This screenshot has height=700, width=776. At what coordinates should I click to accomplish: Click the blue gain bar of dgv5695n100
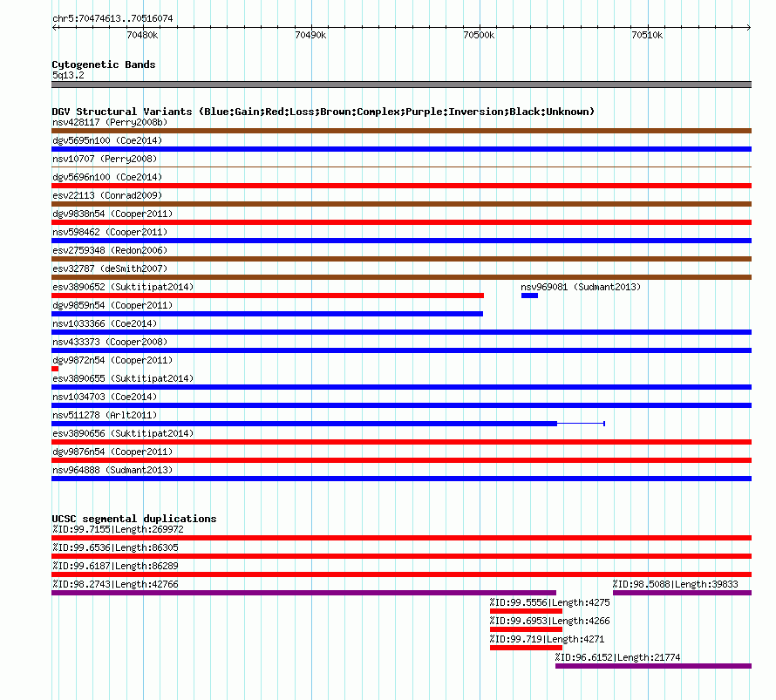tap(401, 149)
